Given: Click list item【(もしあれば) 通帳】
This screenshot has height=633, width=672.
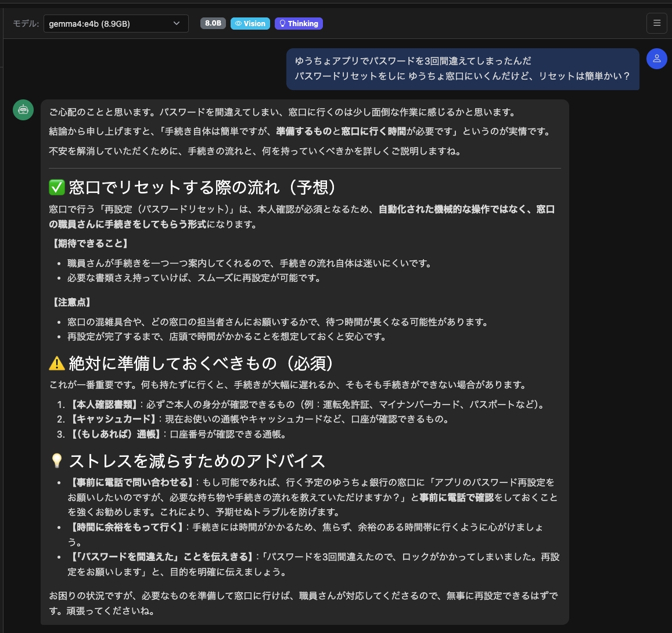Looking at the screenshot, I should pyautogui.click(x=177, y=434).
